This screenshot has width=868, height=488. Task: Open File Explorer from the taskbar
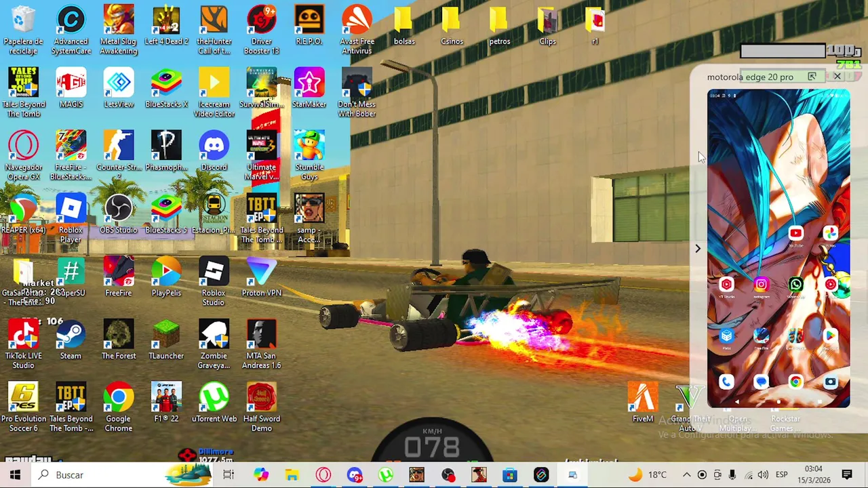pyautogui.click(x=292, y=474)
